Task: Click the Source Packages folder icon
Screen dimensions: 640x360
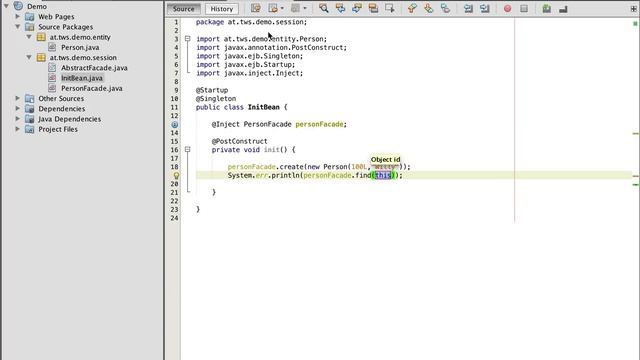Action: coord(29,27)
